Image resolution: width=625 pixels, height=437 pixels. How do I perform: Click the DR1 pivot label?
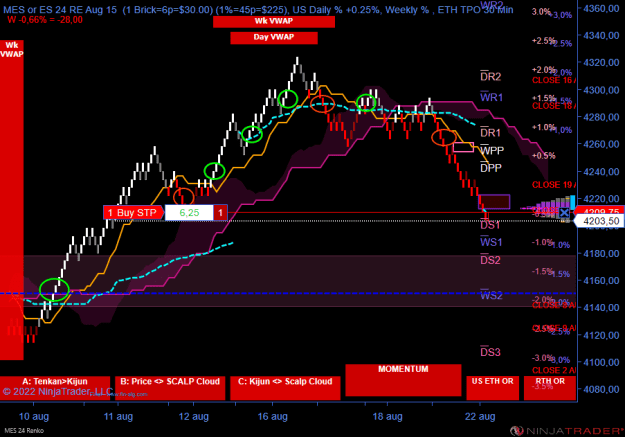(490, 132)
